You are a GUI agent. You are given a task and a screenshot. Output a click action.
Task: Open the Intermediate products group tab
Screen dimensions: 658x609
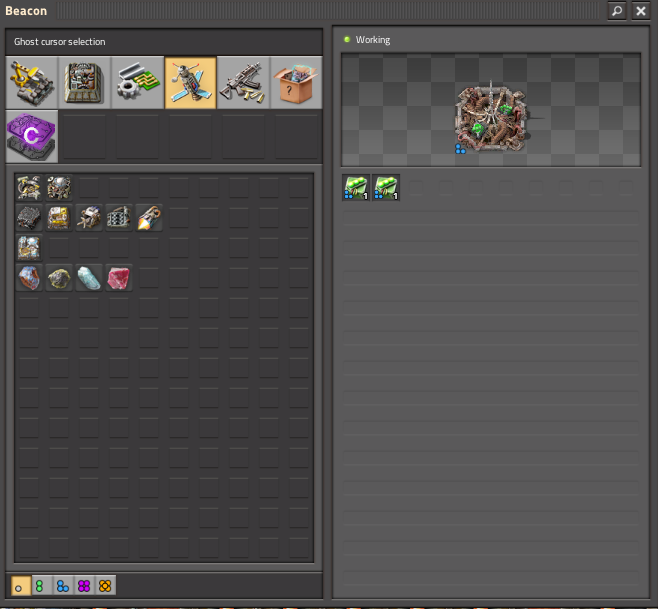point(138,83)
